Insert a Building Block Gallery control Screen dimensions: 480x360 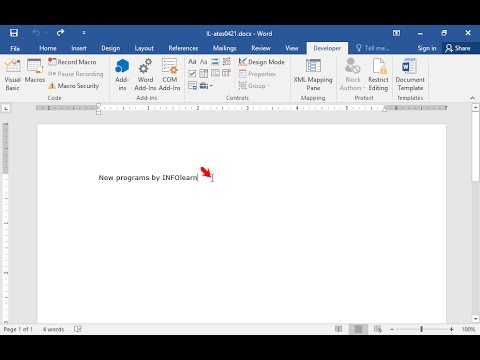227,62
